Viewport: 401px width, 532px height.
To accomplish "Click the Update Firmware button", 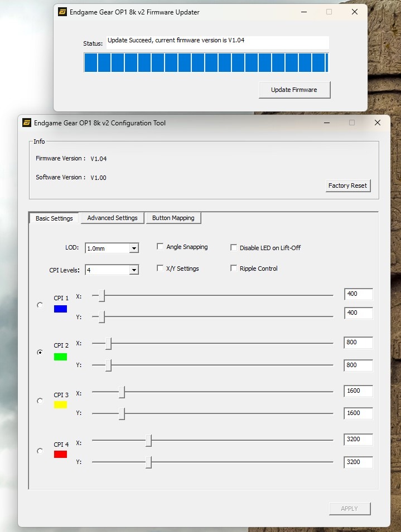I will point(294,90).
